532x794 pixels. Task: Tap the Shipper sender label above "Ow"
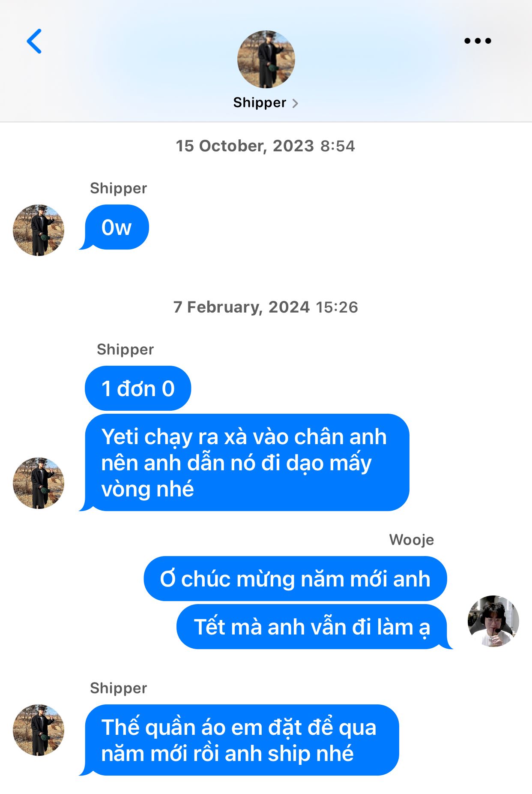click(118, 188)
